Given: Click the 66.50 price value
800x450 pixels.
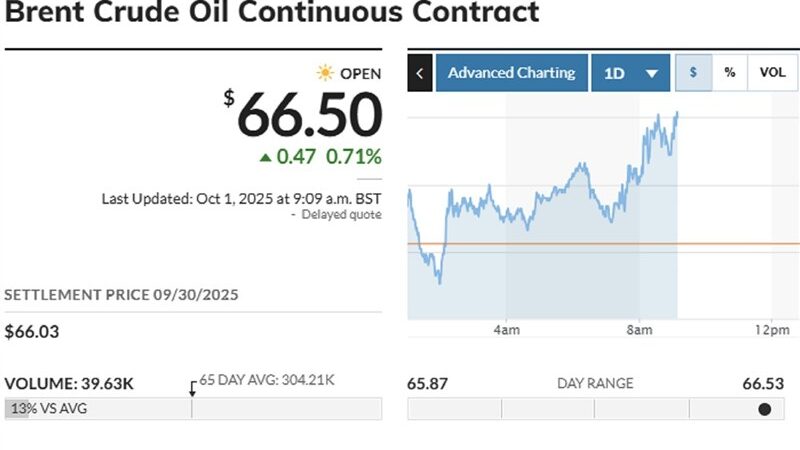Looking at the screenshot, I should (309, 115).
